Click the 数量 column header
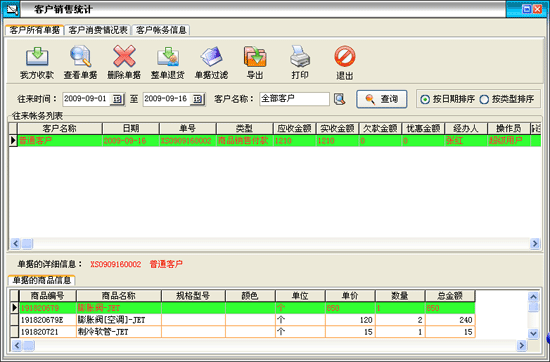The image size is (550, 362). pyautogui.click(x=400, y=296)
